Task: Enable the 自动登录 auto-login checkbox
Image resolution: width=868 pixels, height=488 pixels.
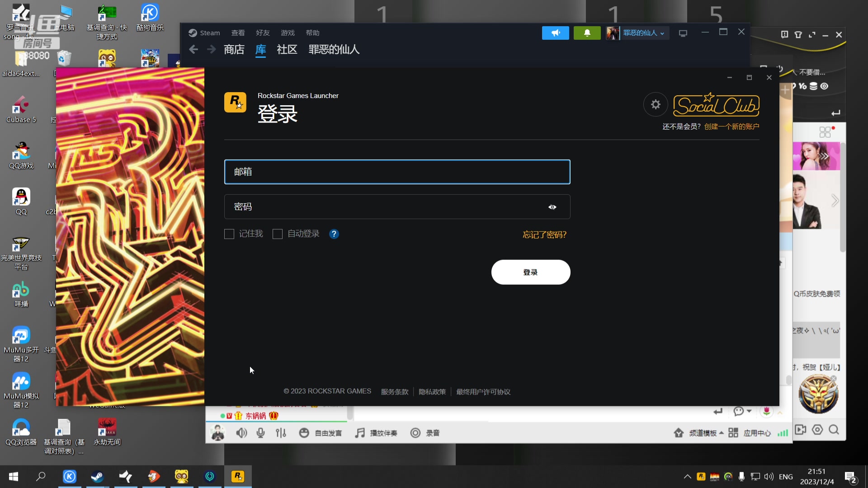Action: coord(277,234)
